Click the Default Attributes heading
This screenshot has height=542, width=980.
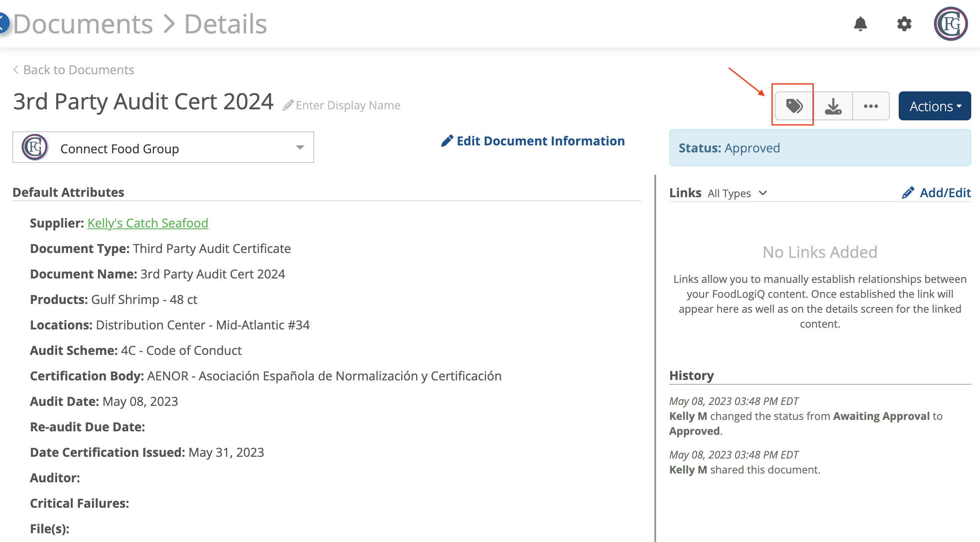tap(68, 192)
